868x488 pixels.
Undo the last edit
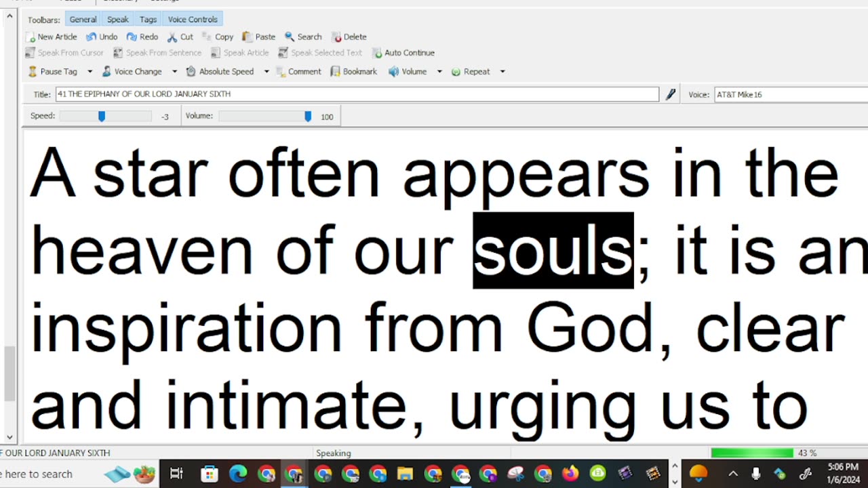[x=102, y=37]
